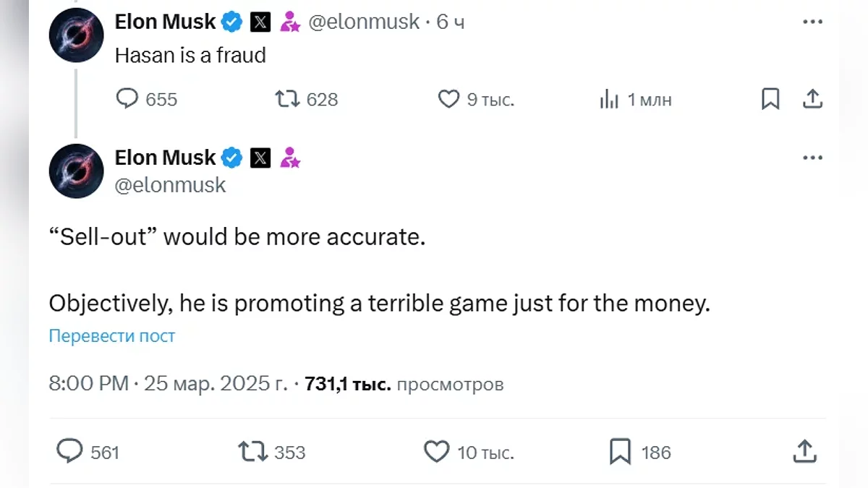View analytics of the first post
868x488 pixels.
(x=609, y=100)
